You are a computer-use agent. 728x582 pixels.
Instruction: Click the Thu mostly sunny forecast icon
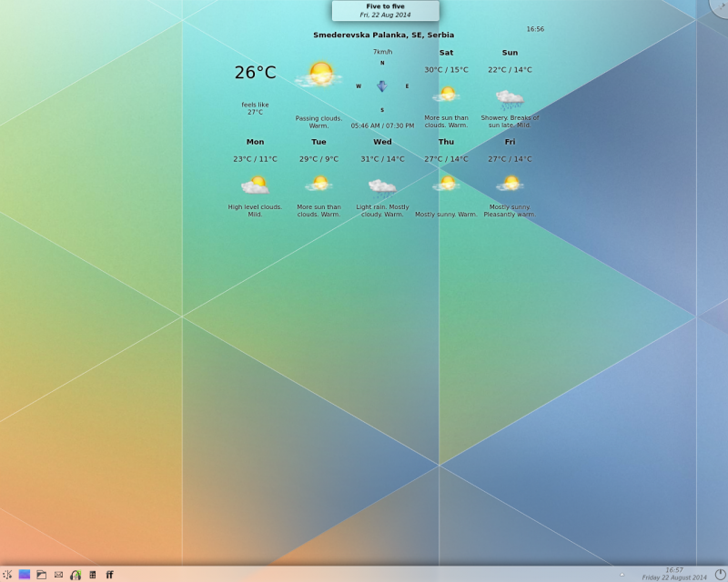click(446, 184)
